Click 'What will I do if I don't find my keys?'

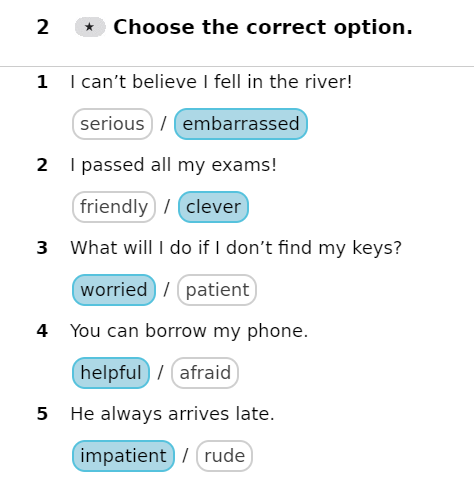coord(236,248)
